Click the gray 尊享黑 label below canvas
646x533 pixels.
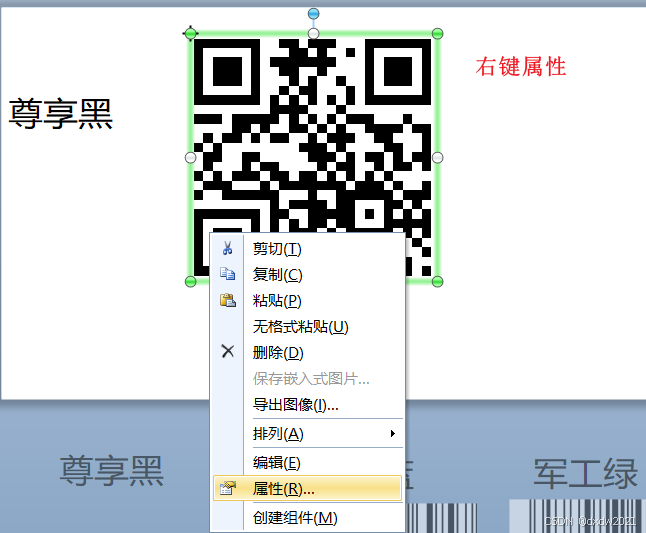tap(112, 471)
